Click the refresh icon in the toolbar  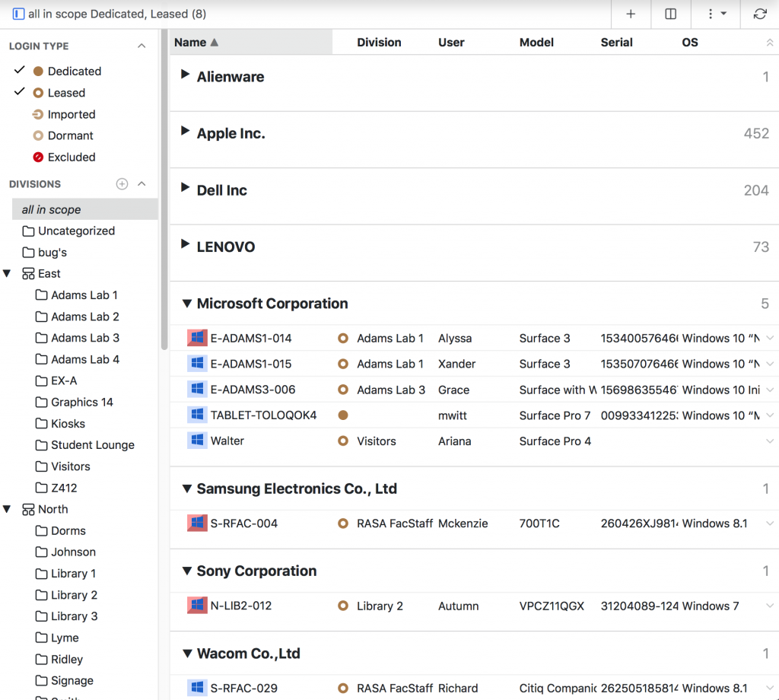(x=760, y=13)
